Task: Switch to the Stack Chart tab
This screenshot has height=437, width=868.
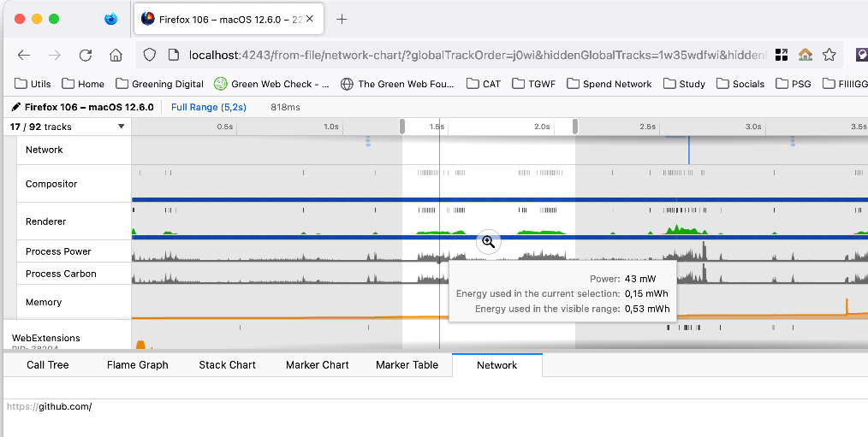Action: coord(227,365)
